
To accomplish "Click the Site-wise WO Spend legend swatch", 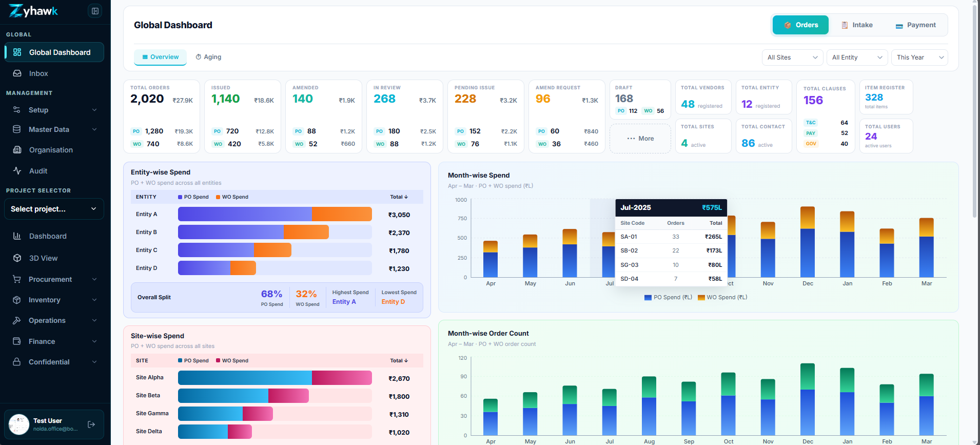I will (218, 361).
